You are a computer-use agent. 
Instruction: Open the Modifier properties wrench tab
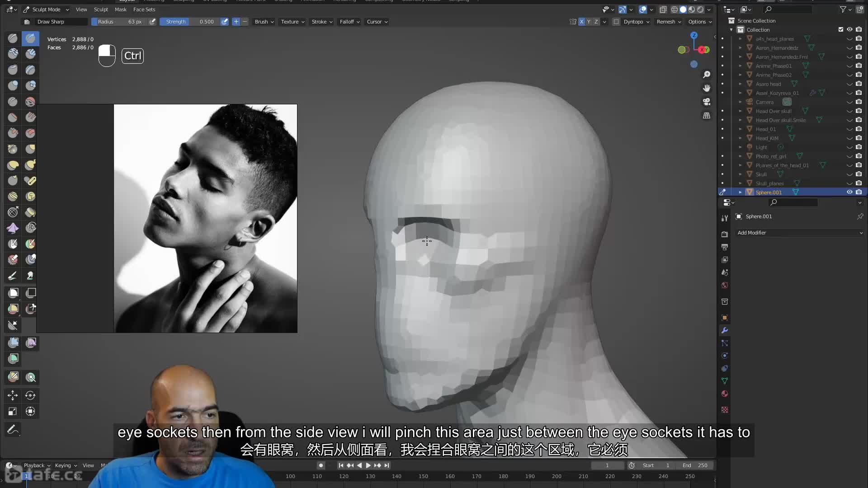point(725,330)
